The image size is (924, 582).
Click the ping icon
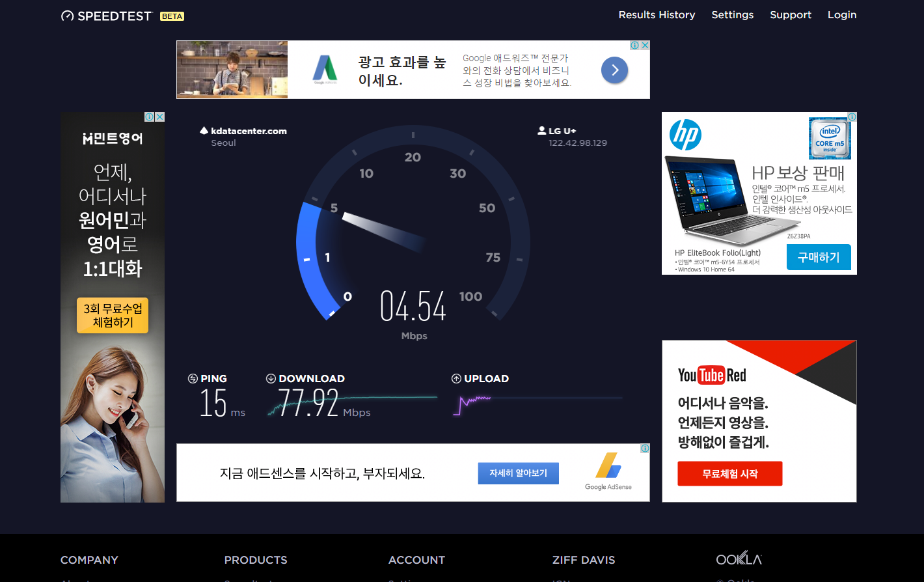point(193,378)
